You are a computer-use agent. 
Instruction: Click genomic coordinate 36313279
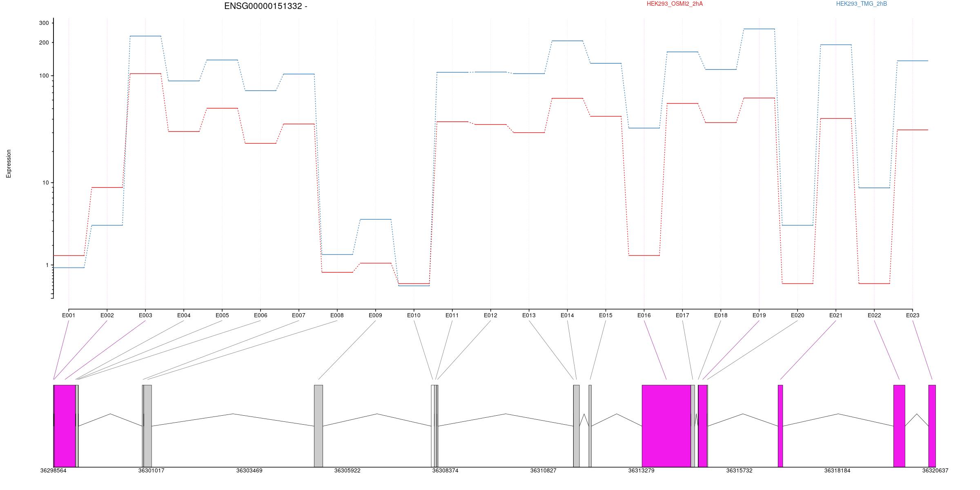[x=641, y=470]
